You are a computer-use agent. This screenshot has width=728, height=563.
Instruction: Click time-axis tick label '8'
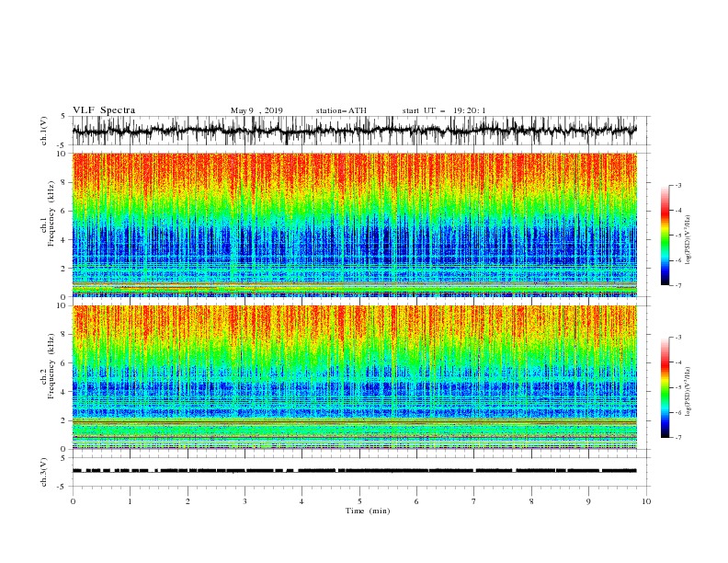tap(531, 501)
